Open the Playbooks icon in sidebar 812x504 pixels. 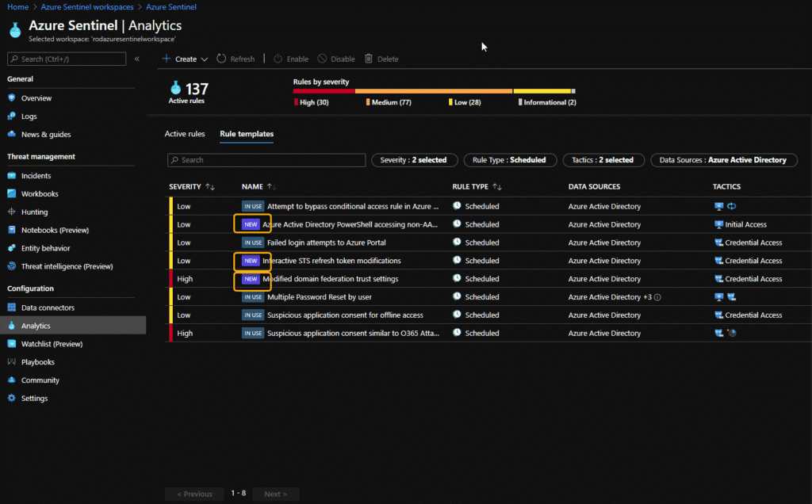click(12, 362)
